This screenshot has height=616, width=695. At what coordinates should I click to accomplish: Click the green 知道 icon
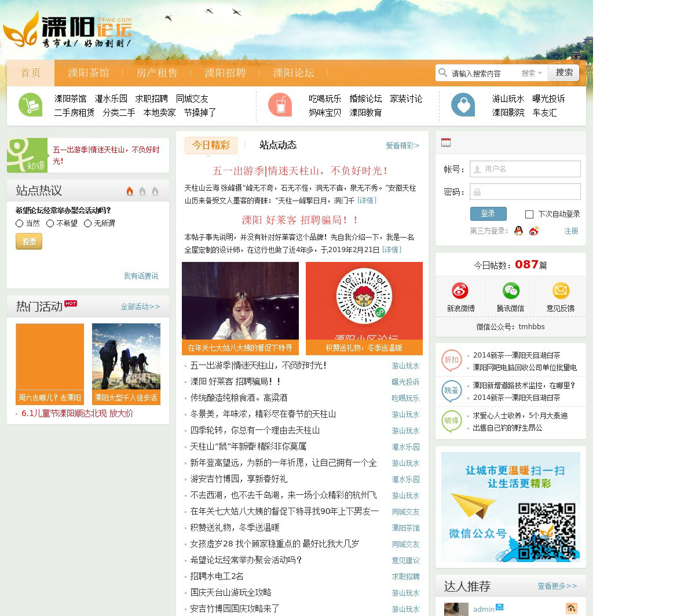pyautogui.click(x=27, y=155)
